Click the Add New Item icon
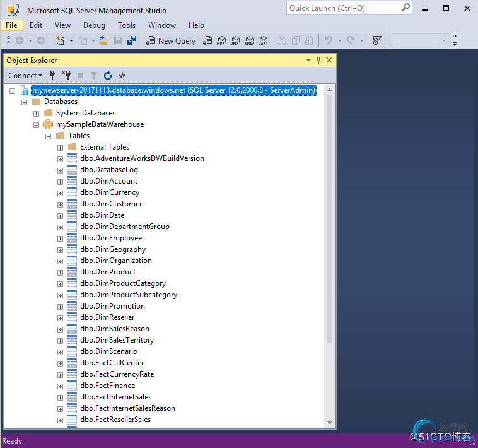 pos(83,40)
